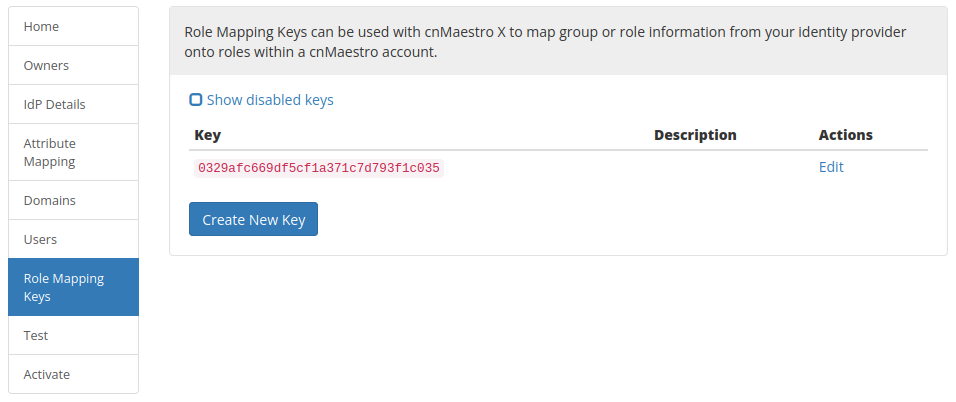Edit the role mapping key
The width and height of the screenshot is (956, 402).
click(x=831, y=167)
